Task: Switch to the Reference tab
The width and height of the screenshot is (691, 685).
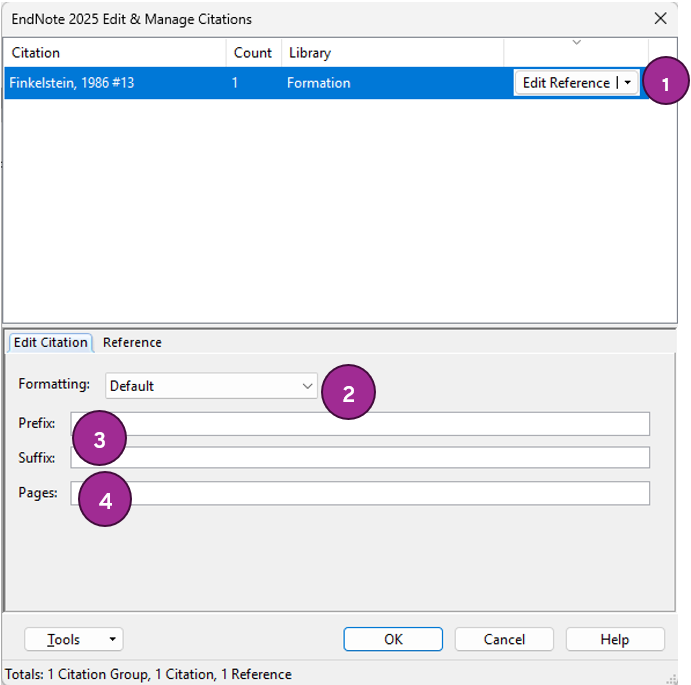Action: 132,342
